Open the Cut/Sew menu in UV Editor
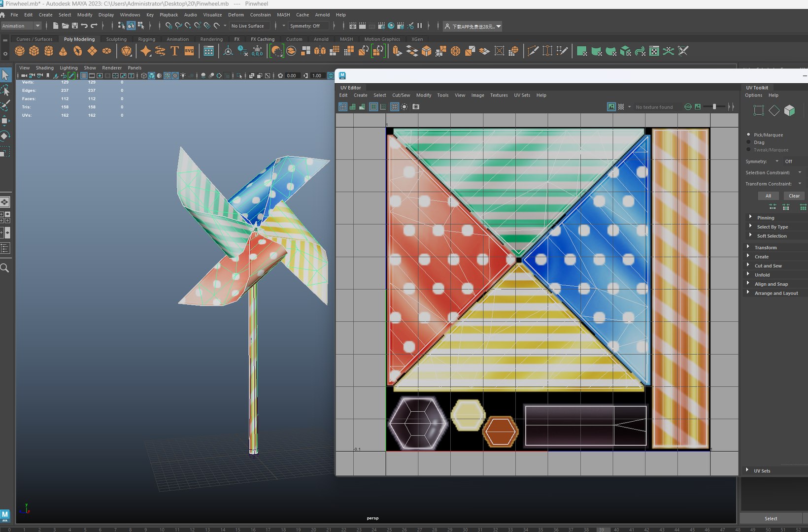 click(401, 95)
